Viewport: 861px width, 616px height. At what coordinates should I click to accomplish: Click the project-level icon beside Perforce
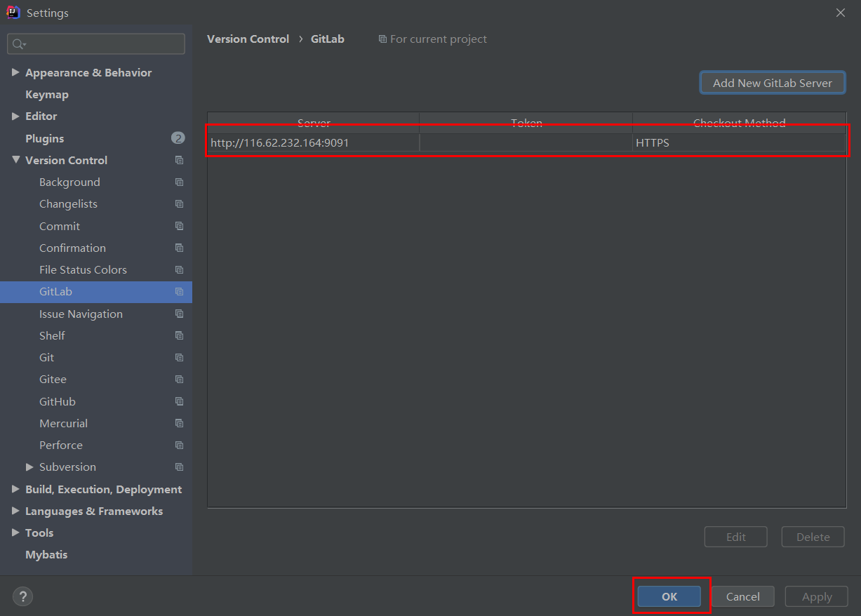179,445
